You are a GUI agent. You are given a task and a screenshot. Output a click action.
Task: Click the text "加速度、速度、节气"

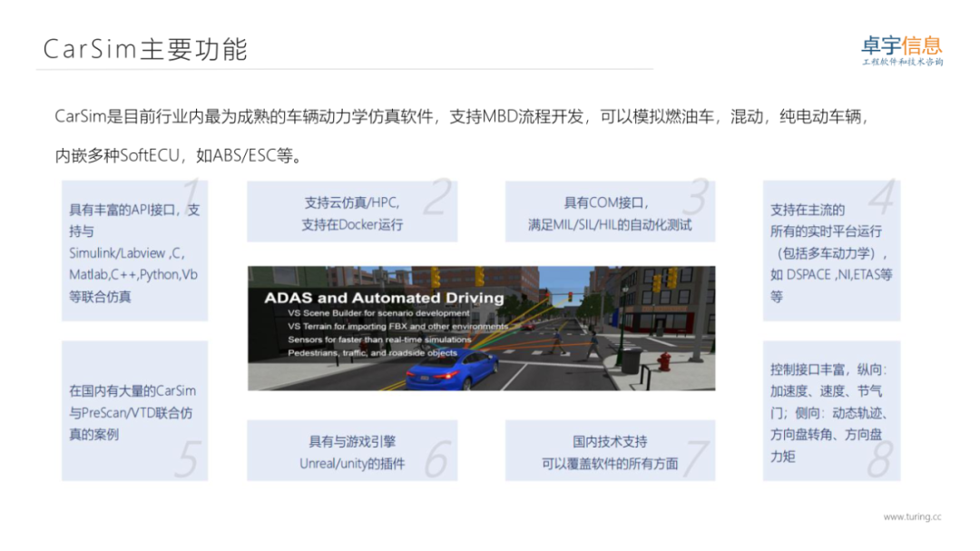(826, 391)
